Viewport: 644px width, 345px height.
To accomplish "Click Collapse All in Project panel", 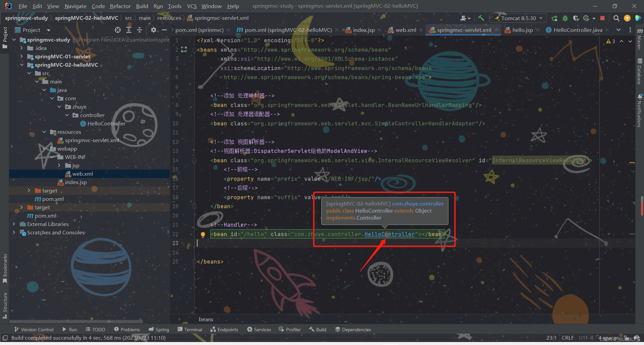I will coord(140,30).
